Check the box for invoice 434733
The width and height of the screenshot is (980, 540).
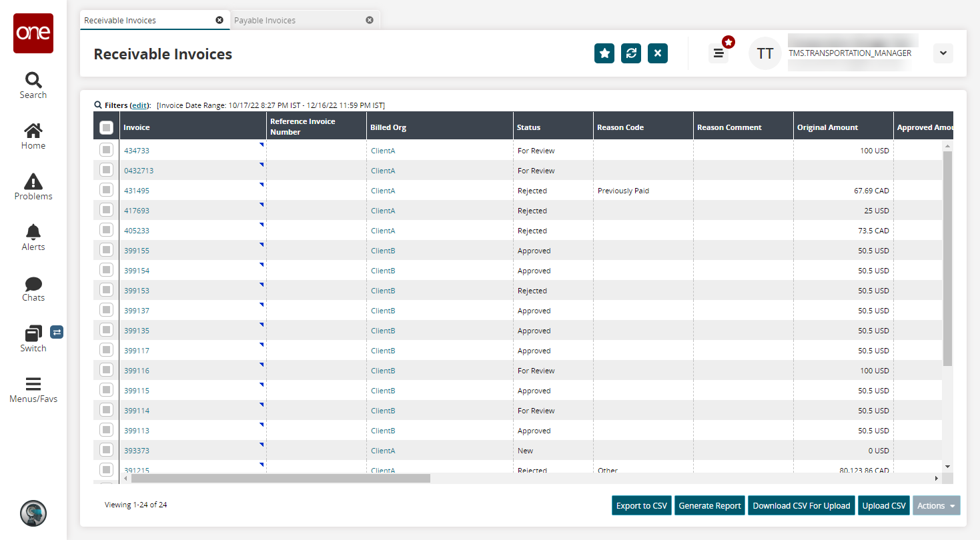pyautogui.click(x=106, y=151)
